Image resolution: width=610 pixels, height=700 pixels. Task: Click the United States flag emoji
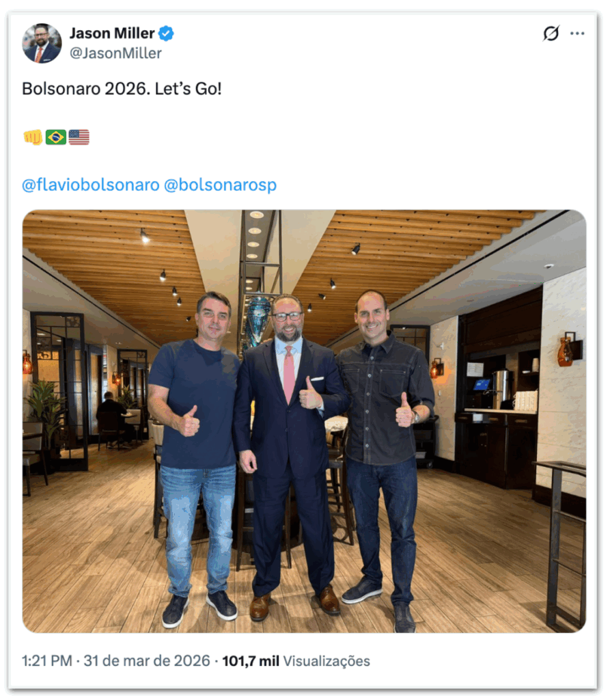point(79,137)
